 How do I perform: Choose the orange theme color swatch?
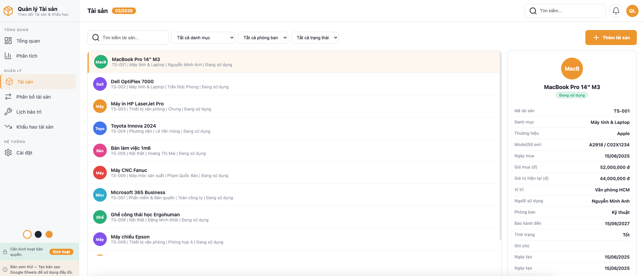point(49,234)
